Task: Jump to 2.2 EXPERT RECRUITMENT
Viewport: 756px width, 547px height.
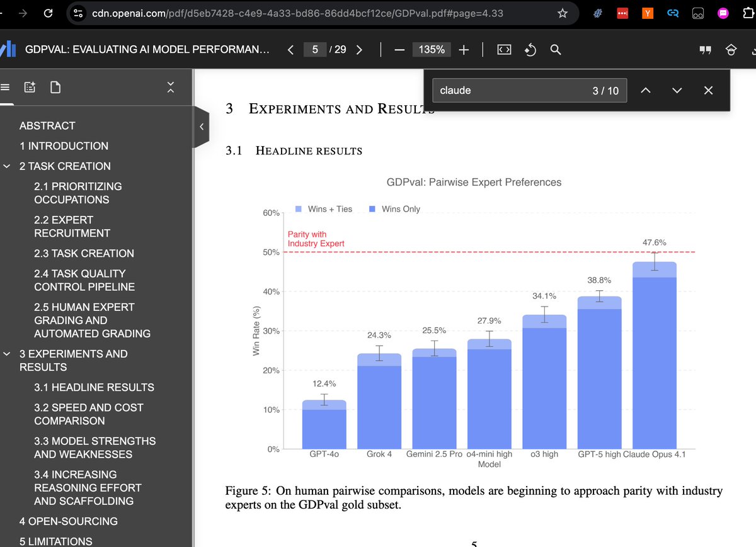Action: click(x=72, y=227)
